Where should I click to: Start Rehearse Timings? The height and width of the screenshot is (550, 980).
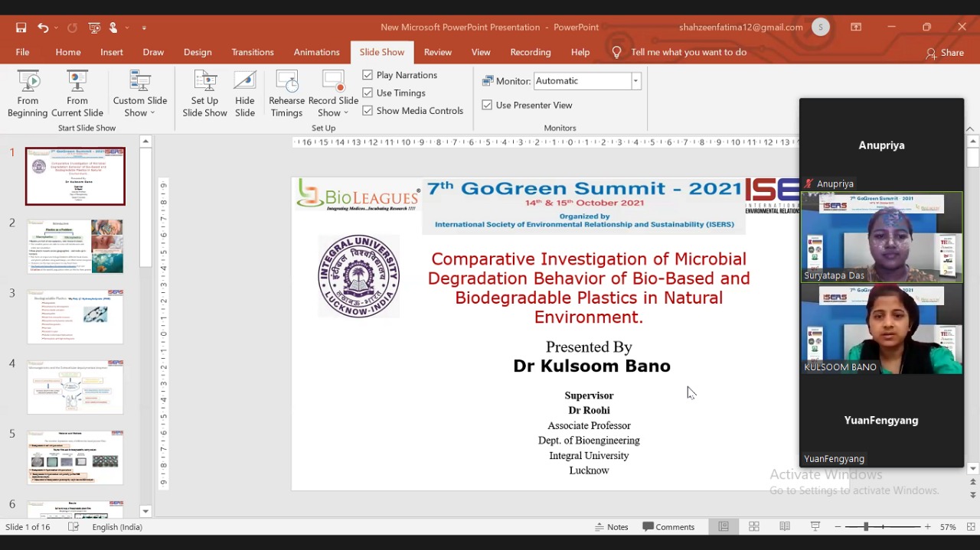[x=286, y=94]
